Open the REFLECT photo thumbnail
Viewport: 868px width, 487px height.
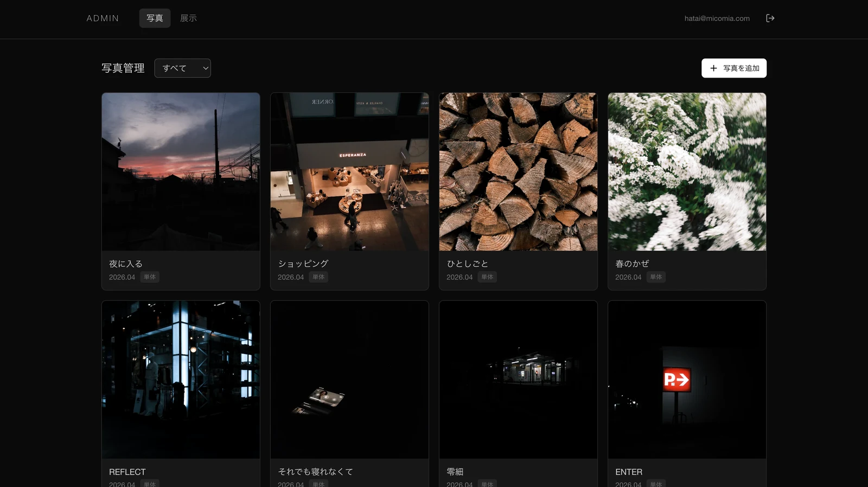coord(181,380)
